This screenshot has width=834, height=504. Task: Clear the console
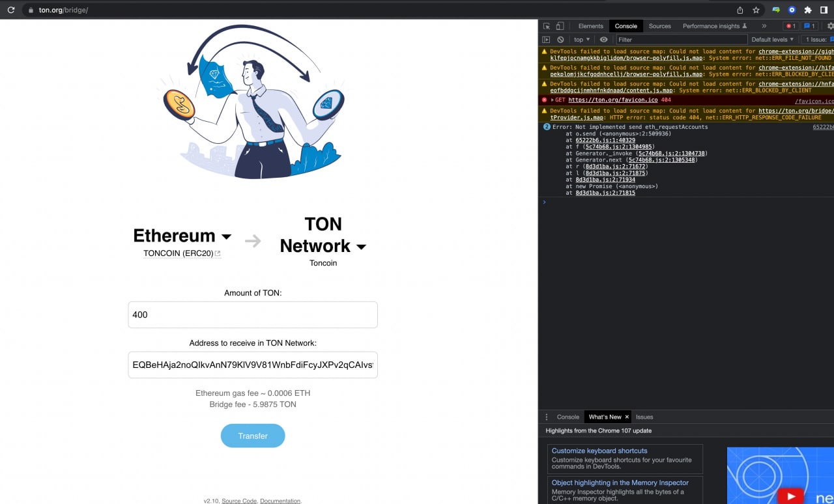click(x=560, y=40)
